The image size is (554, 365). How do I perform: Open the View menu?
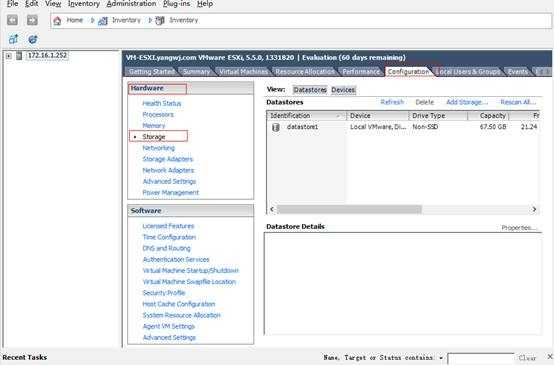click(x=53, y=4)
